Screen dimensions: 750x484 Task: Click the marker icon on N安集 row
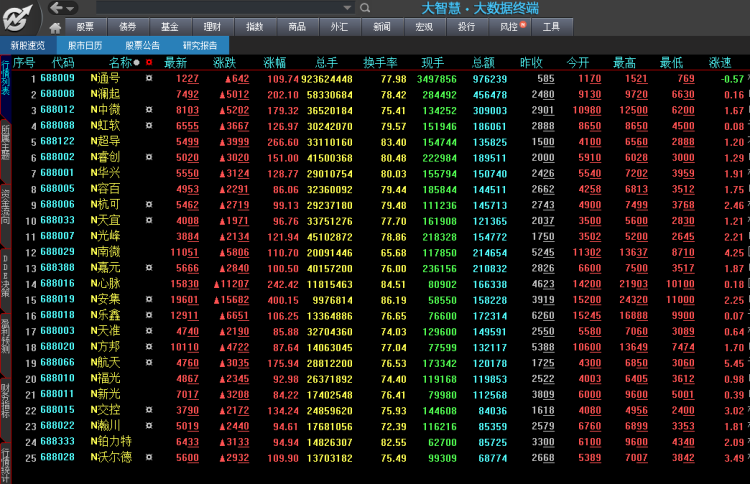tap(149, 299)
